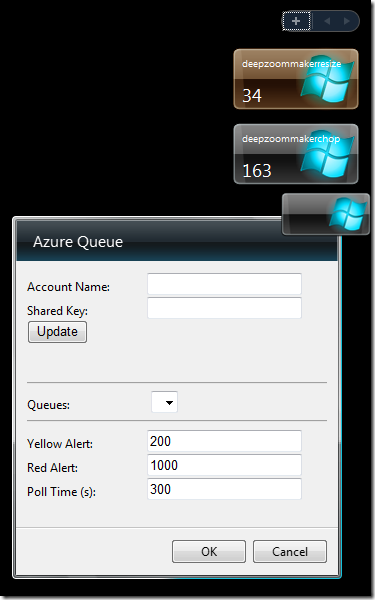This screenshot has width=375, height=600.
Task: Click Windows logo on the blank gadget
Action: [x=347, y=214]
